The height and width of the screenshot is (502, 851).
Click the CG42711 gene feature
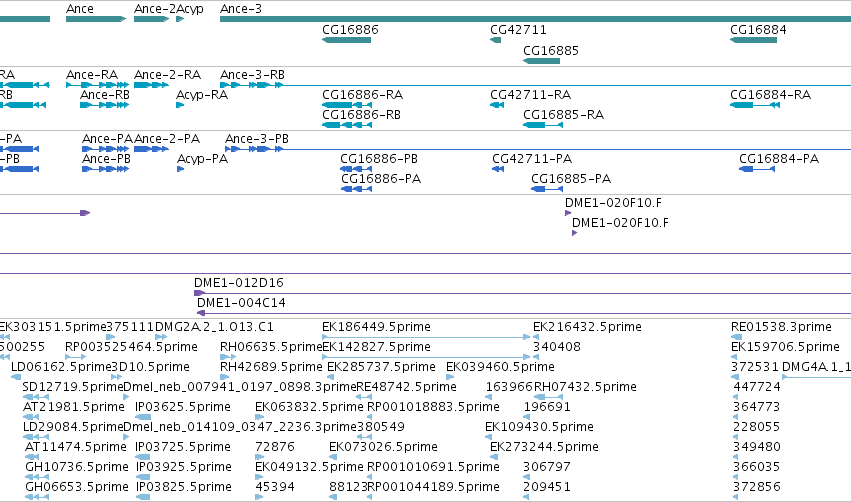click(496, 40)
